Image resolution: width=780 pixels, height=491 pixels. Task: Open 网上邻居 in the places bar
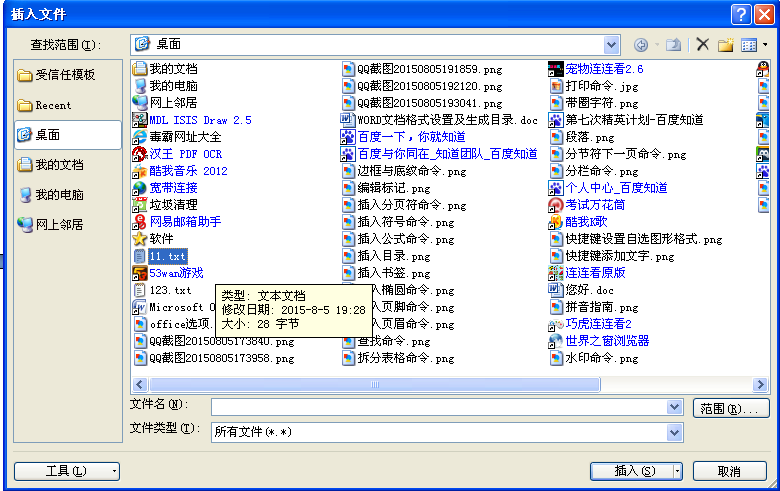coord(68,224)
